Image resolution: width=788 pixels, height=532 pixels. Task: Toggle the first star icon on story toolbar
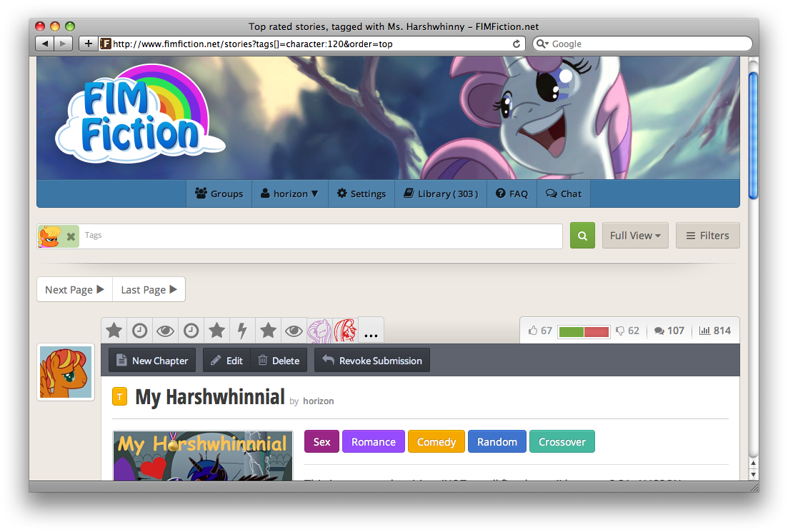coord(114,331)
